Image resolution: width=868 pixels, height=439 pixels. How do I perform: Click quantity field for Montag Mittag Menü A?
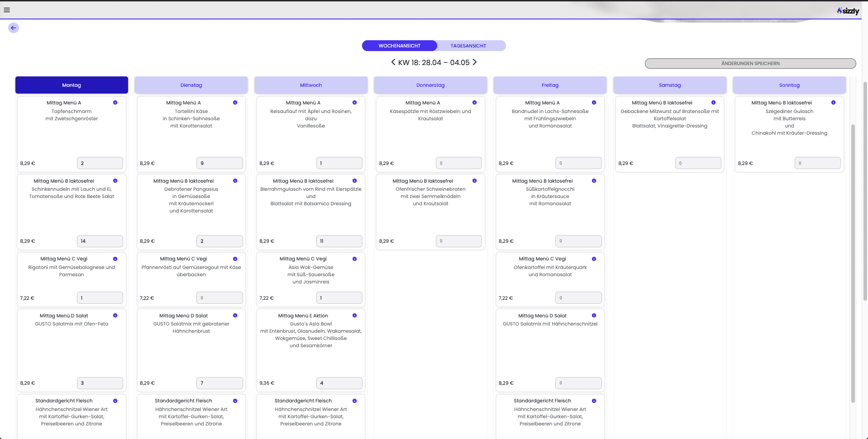(100, 163)
